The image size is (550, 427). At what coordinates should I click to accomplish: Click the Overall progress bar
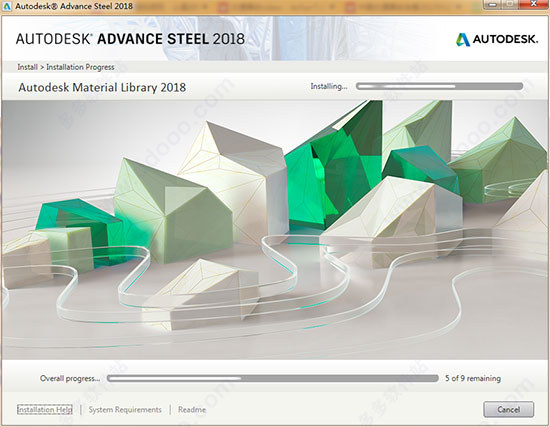click(273, 378)
